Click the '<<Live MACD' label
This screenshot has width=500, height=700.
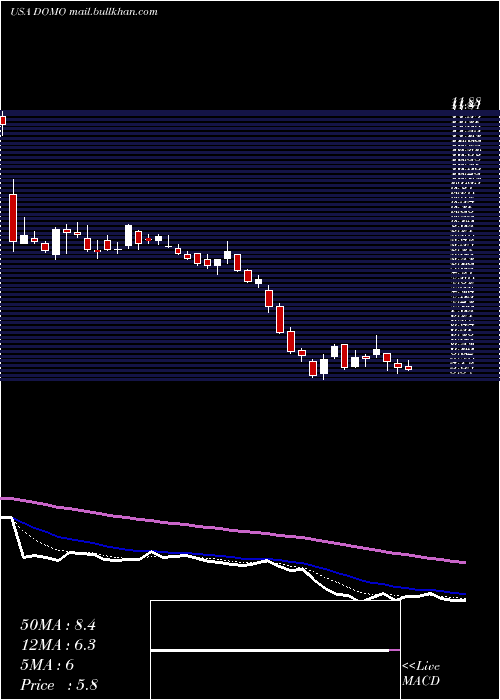pyautogui.click(x=421, y=674)
